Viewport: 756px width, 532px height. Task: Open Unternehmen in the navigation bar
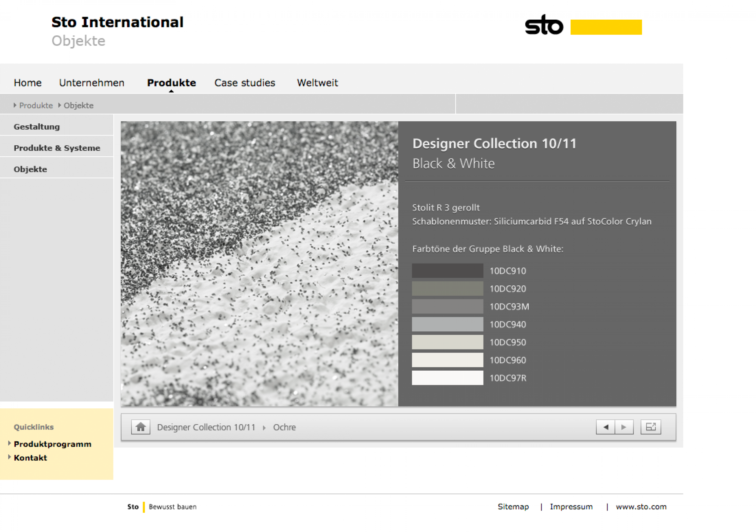point(92,83)
